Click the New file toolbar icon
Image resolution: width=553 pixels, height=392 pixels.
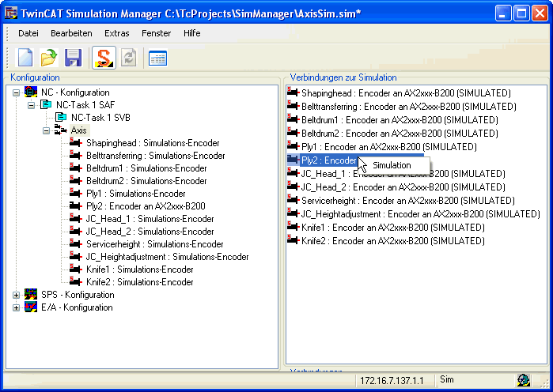click(x=25, y=58)
